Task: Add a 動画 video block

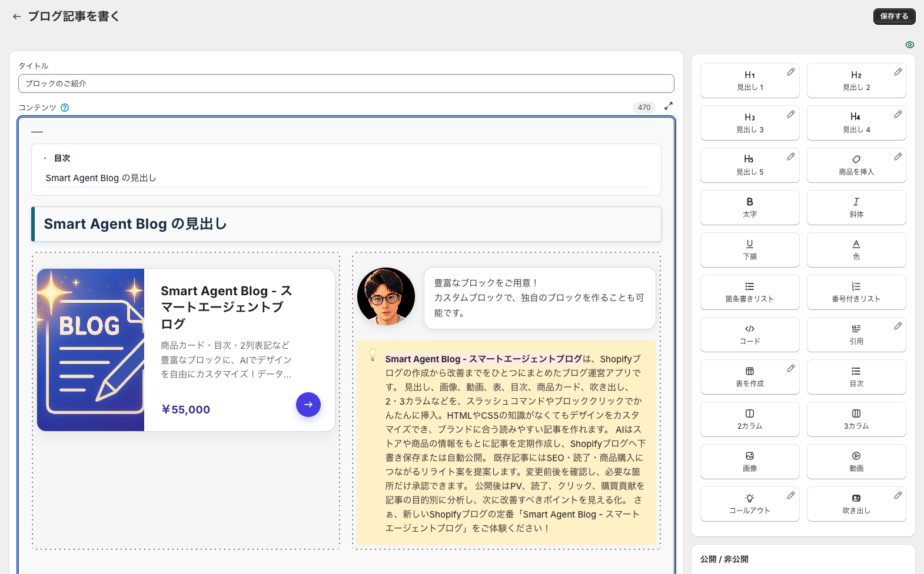Action: pyautogui.click(x=856, y=462)
